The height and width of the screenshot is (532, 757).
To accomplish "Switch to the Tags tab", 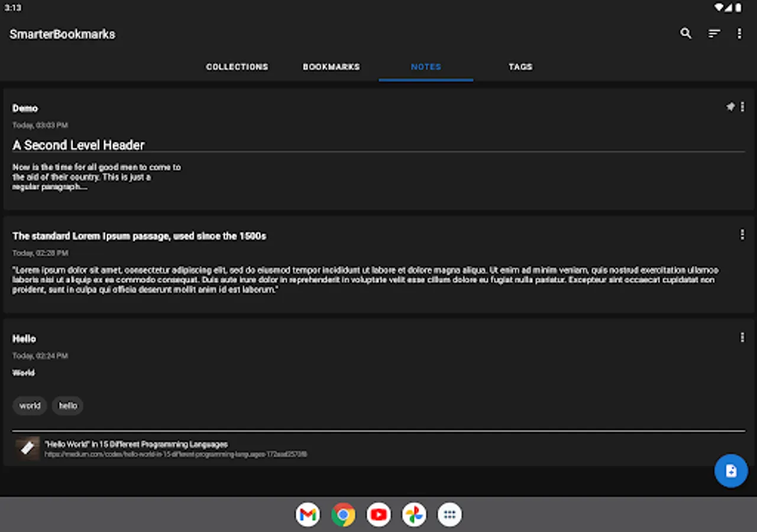I will [x=520, y=67].
